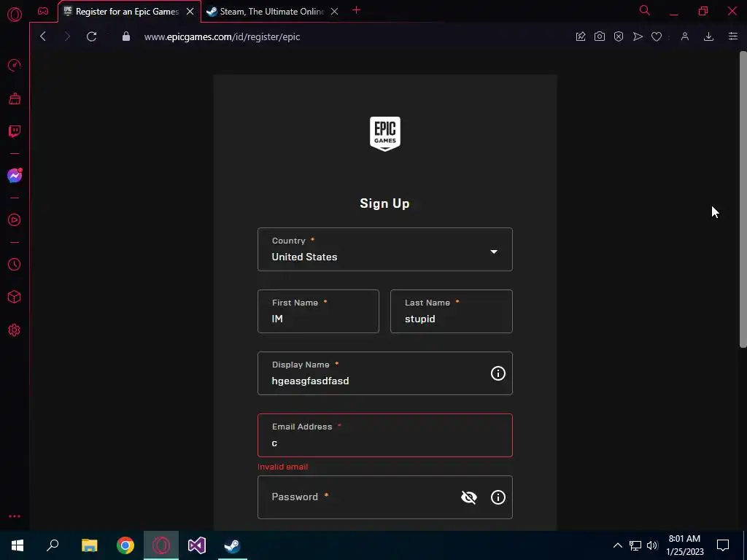Viewport: 747px width, 560px height.
Task: Click the address bar URL
Action: (x=222, y=36)
